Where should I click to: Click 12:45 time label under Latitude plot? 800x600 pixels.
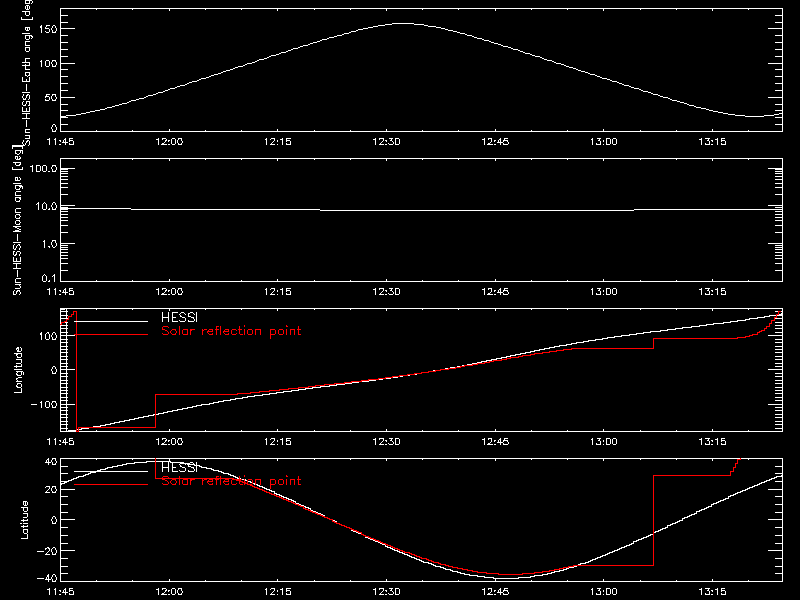(x=495, y=592)
